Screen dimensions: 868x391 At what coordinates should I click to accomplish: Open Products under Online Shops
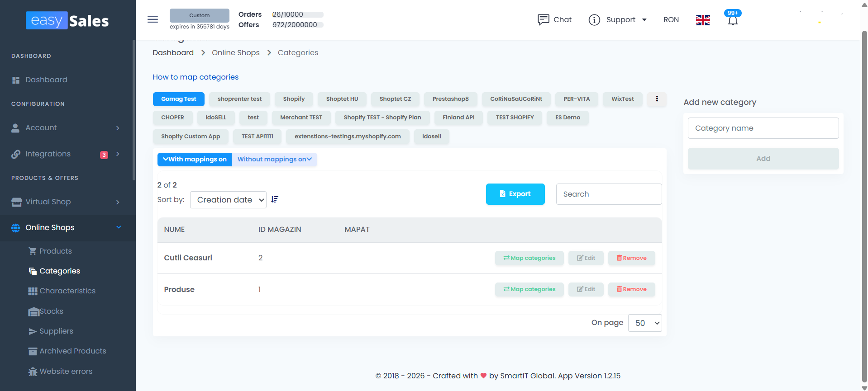pyautogui.click(x=50, y=251)
